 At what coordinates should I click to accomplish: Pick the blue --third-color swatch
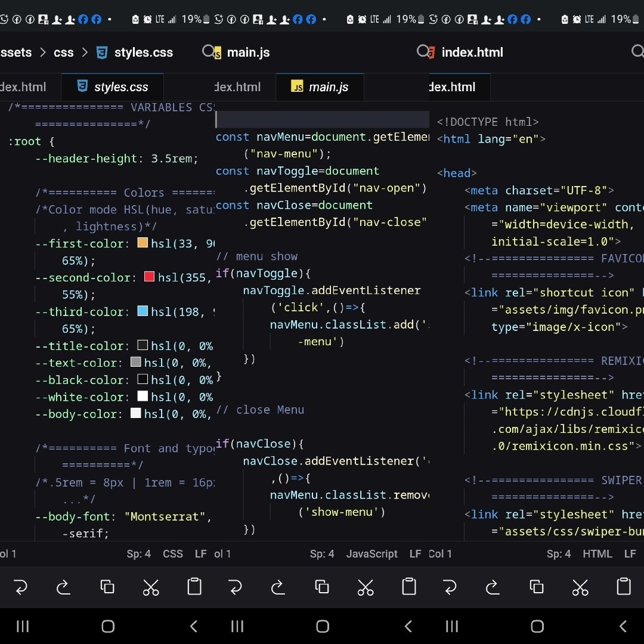coord(143,311)
